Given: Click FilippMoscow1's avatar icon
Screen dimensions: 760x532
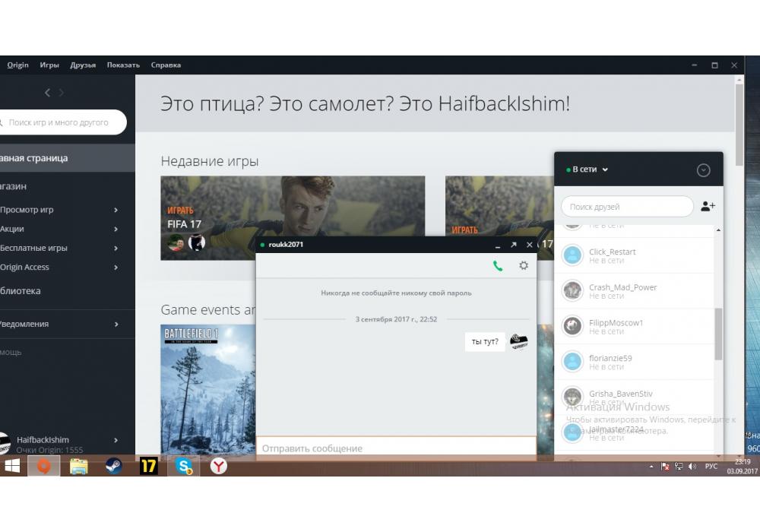Looking at the screenshot, I should 572,325.
